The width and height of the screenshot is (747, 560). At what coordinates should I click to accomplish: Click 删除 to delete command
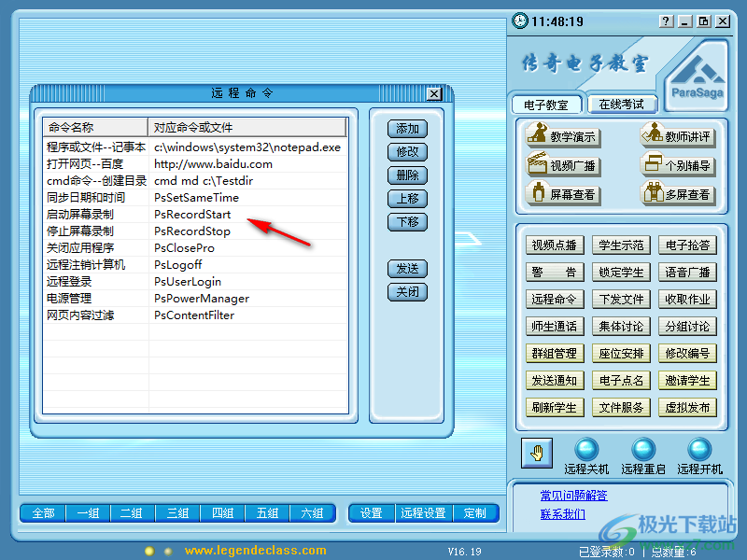[407, 175]
